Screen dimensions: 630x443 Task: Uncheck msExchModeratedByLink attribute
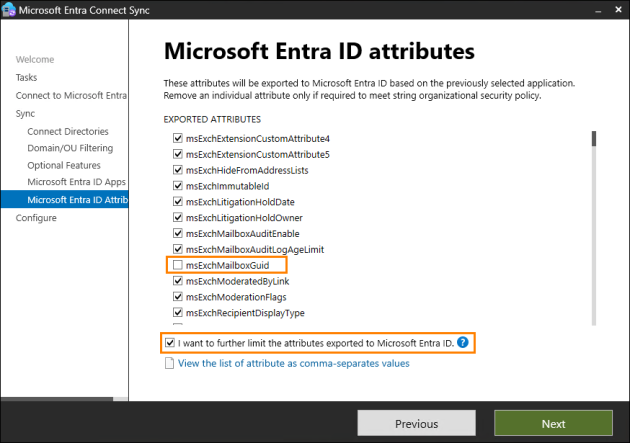(178, 281)
